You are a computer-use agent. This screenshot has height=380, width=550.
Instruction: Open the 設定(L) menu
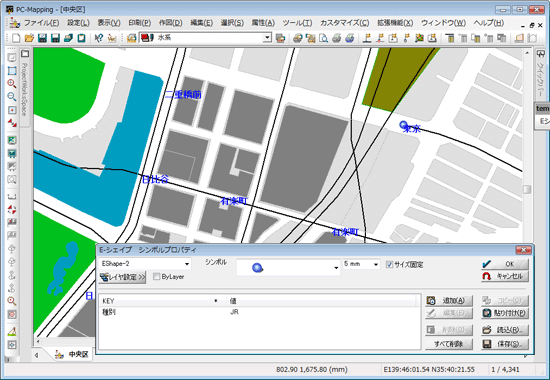(x=78, y=23)
